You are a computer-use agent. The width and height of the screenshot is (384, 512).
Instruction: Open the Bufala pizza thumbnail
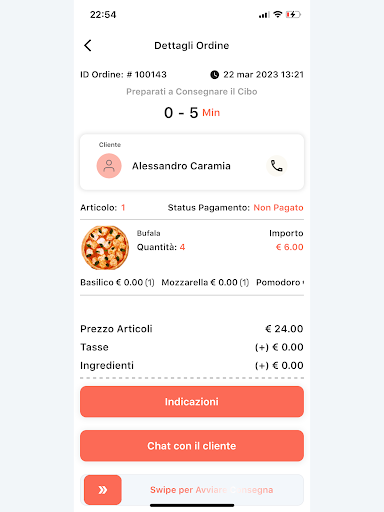click(x=105, y=248)
